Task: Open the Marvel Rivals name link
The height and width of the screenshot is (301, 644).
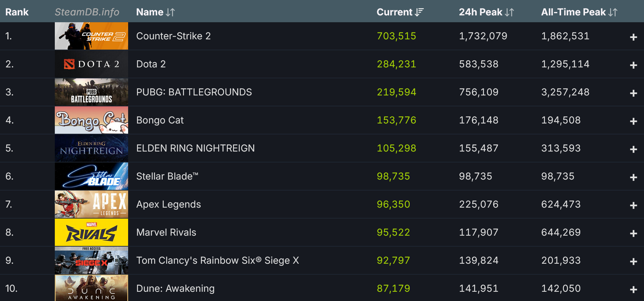Action: 166,232
